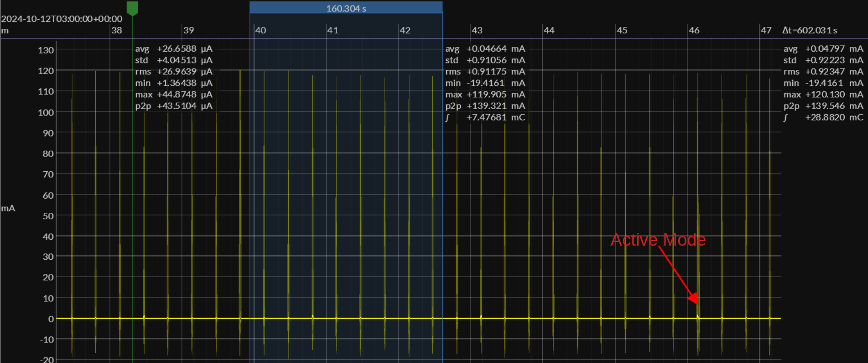Click the min +1.36438 µA statistic
Image resolution: width=868 pixels, height=363 pixels.
point(174,83)
